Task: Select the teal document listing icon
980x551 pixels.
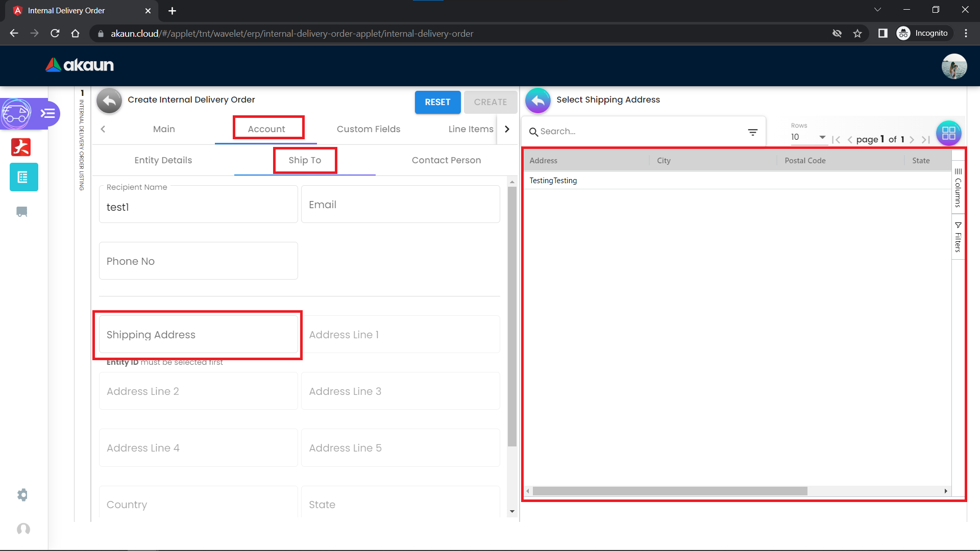Action: (23, 177)
